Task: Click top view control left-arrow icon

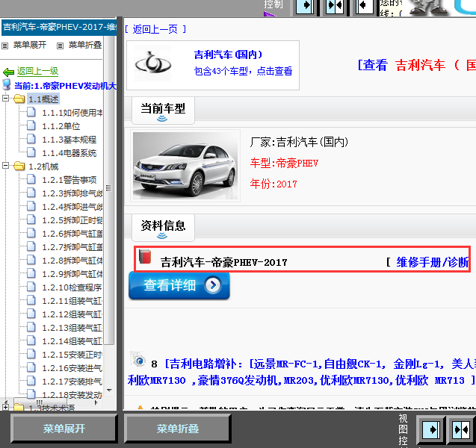Action: [x=365, y=6]
